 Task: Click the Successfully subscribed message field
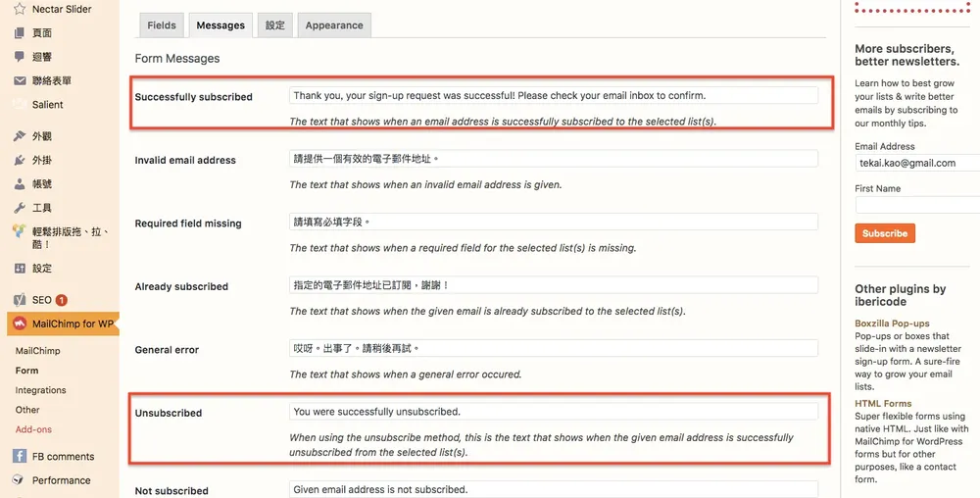[554, 96]
